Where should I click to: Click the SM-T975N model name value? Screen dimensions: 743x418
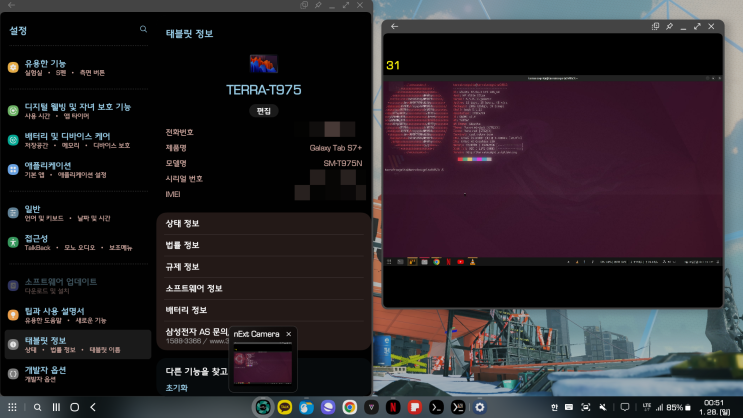point(343,163)
